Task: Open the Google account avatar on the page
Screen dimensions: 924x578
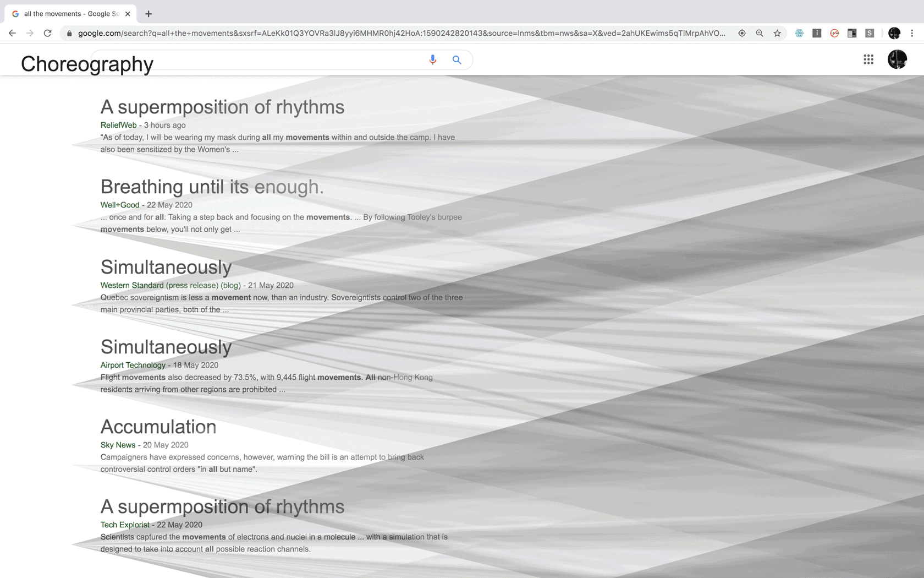Action: [x=897, y=59]
